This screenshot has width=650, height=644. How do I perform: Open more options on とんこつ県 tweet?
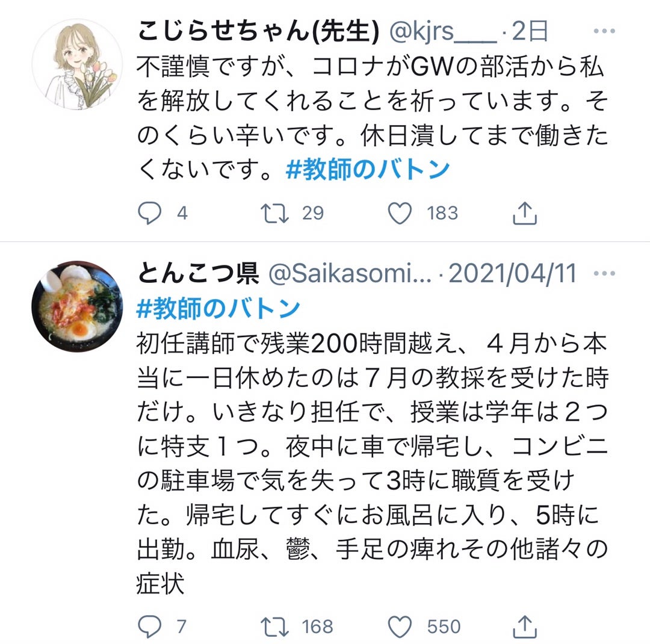[x=604, y=273]
